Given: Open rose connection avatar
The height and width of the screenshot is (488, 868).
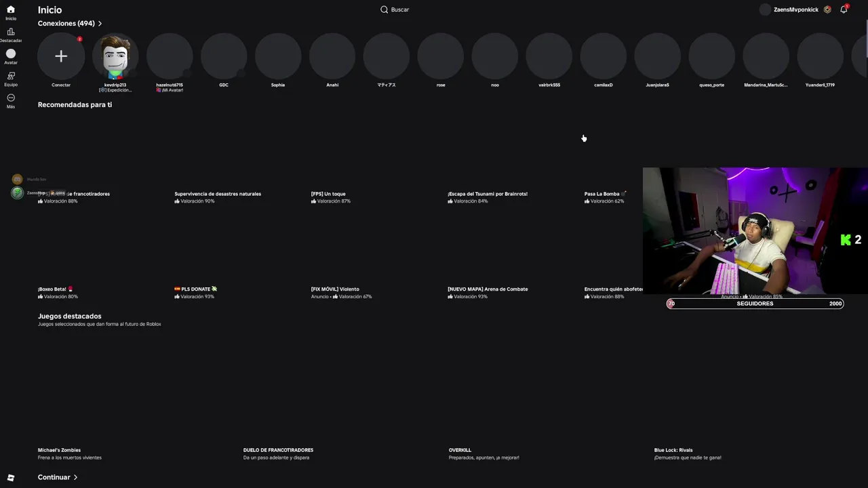Looking at the screenshot, I should 441,56.
